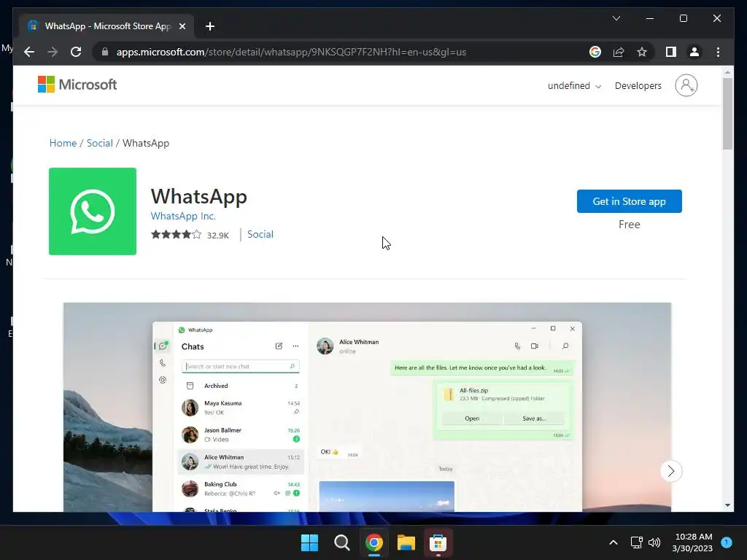Viewport: 747px width, 560px height.
Task: Open the Social category link
Action: [x=260, y=234]
